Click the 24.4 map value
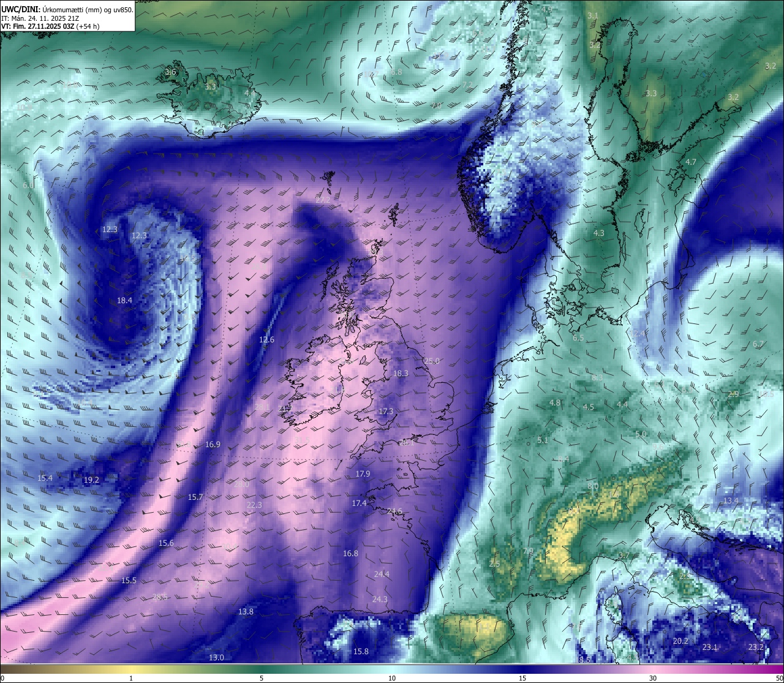 [382, 574]
